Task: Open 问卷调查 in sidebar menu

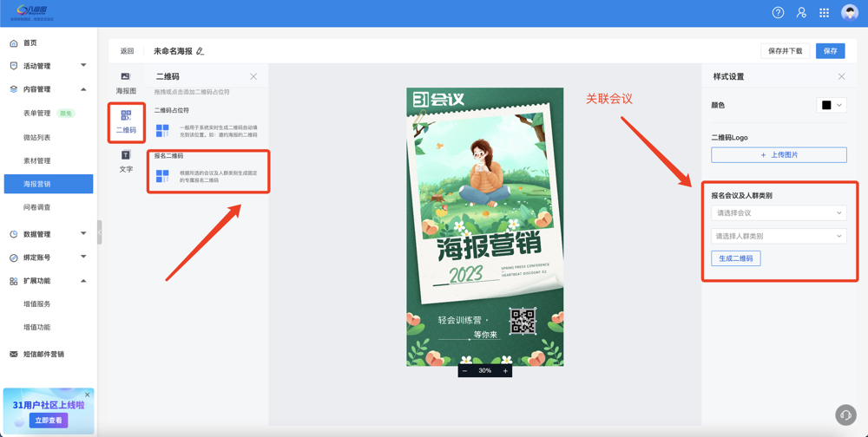Action: [x=37, y=207]
